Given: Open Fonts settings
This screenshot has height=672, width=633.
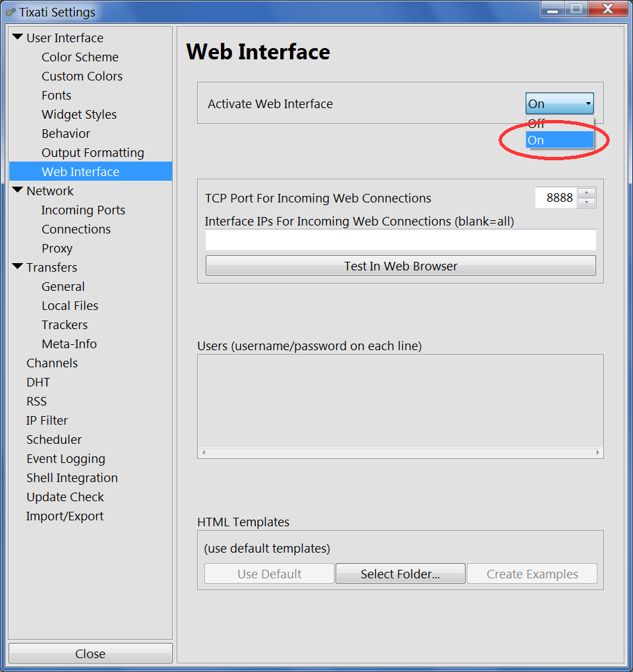Looking at the screenshot, I should [x=56, y=95].
